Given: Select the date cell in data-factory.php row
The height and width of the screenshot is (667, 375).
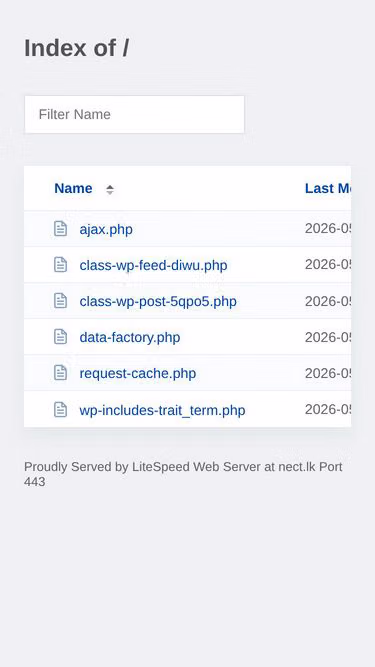Looking at the screenshot, I should click(x=328, y=337).
